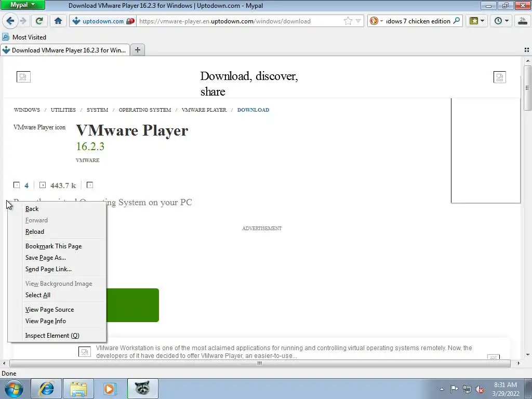Screen dimensions: 532x399
Task: Reload the page using toolbar refresh icon
Action: coord(39,21)
